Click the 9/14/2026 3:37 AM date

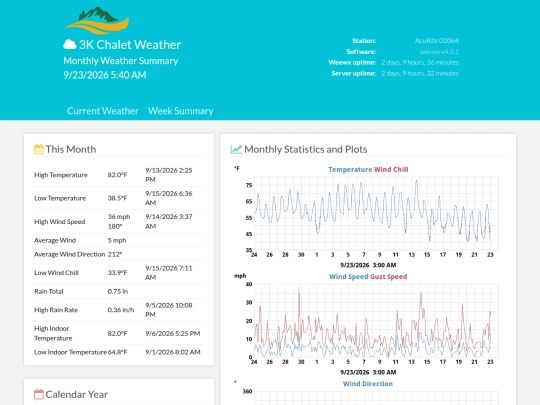169,221
